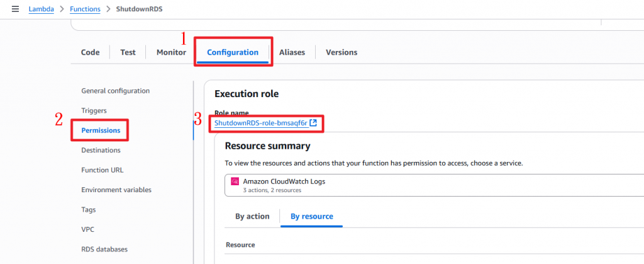Open the Configuration tab

(x=233, y=52)
